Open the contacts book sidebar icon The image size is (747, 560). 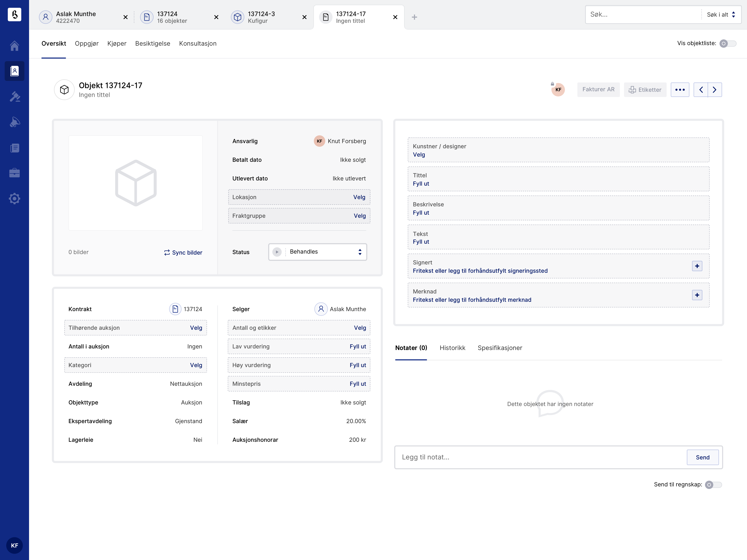coord(14,71)
